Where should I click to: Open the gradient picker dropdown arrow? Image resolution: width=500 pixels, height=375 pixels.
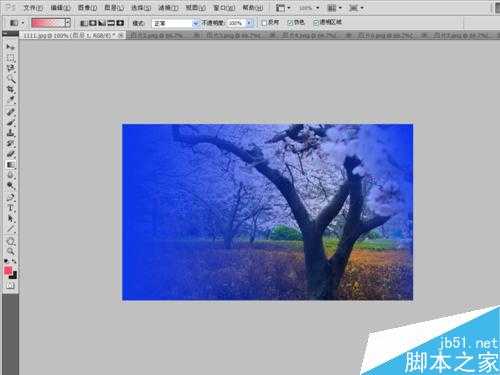tap(68, 23)
